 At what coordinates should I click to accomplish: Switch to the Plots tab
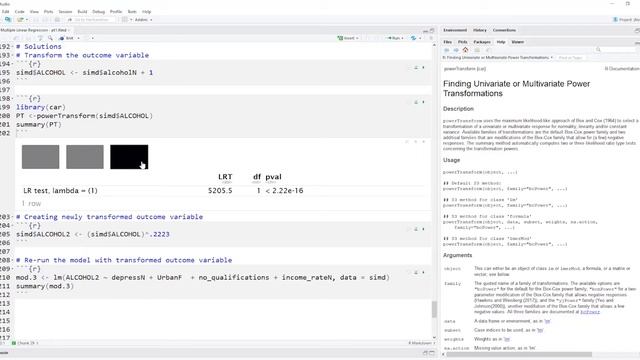click(462, 42)
